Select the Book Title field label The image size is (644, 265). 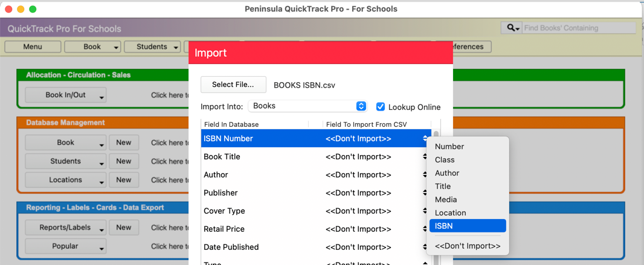click(222, 157)
